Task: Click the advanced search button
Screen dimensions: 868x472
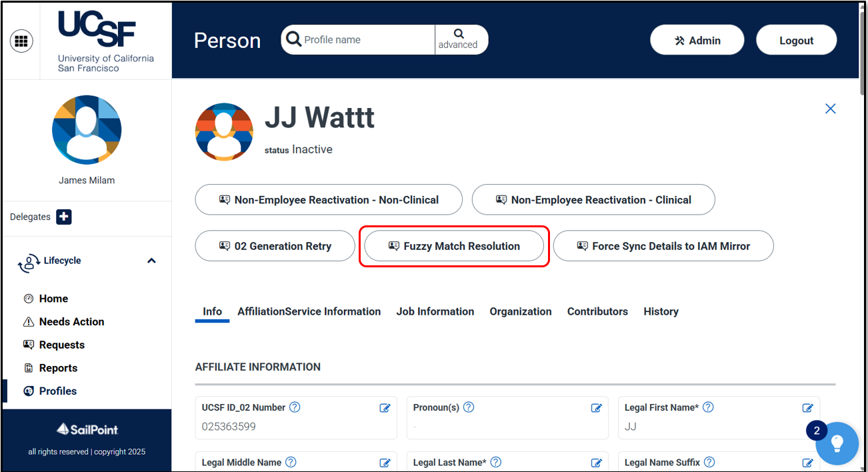Action: [x=458, y=39]
